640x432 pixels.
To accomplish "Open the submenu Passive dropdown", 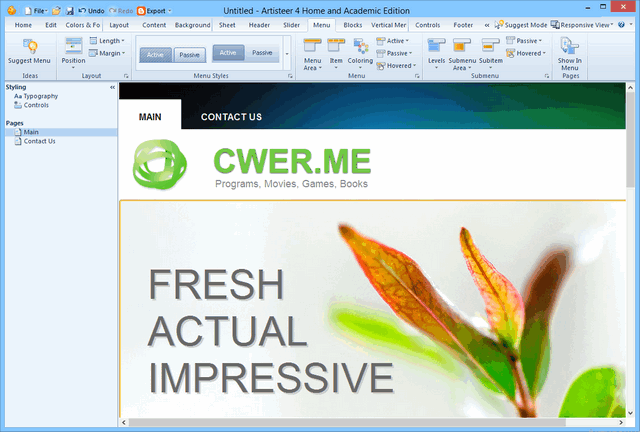I will (x=524, y=41).
